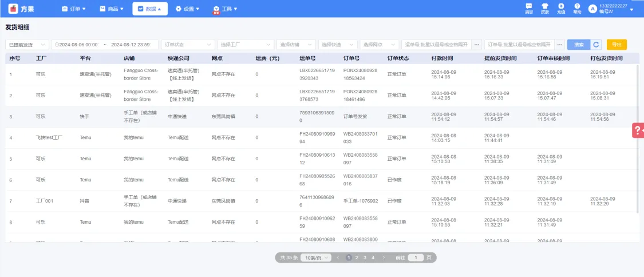Click the 方果 logo icon
Viewport: 644px width, 277px height.
click(13, 9)
